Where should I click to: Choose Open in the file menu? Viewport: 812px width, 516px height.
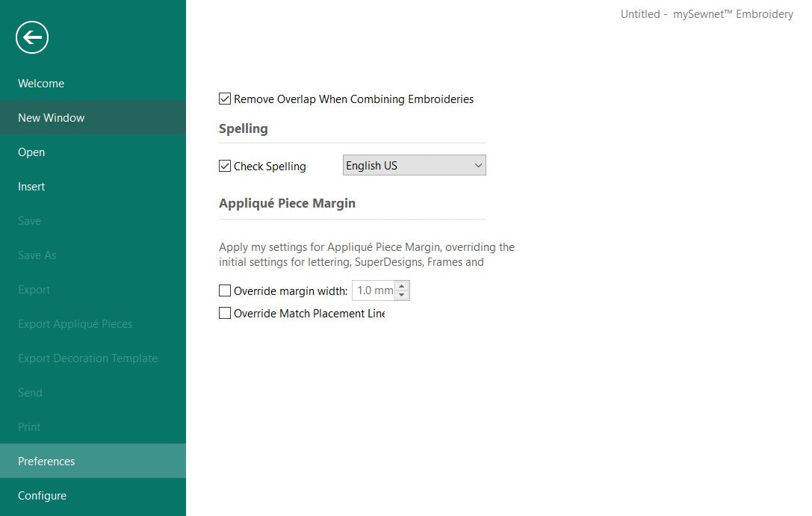click(x=31, y=152)
